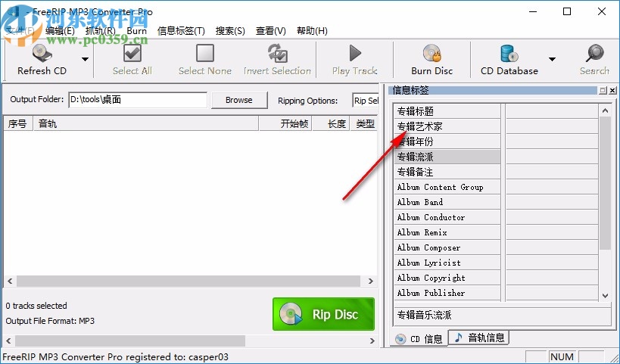This screenshot has height=364, width=620.
Task: Click the 0 tracks selected status text
Action: [36, 306]
